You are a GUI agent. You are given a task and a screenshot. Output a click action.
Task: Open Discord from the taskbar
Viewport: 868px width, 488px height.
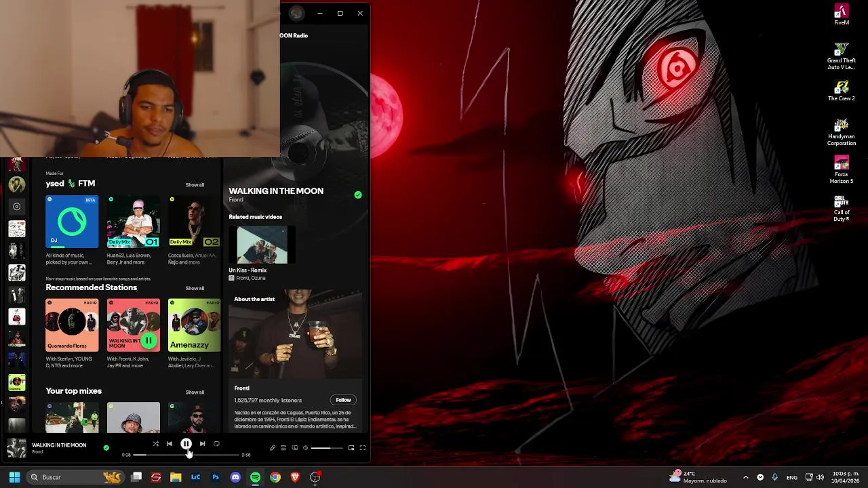coord(235,477)
